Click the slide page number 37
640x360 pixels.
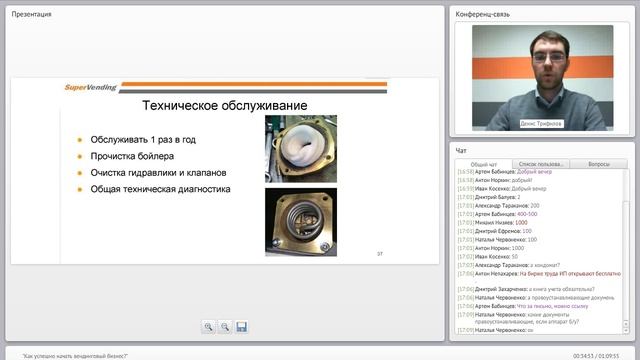click(x=380, y=254)
